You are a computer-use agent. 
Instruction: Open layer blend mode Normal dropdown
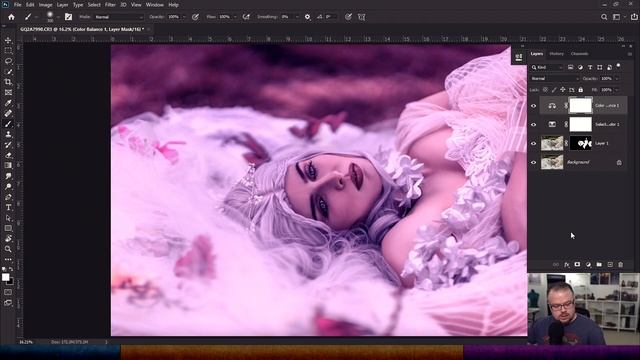(555, 78)
